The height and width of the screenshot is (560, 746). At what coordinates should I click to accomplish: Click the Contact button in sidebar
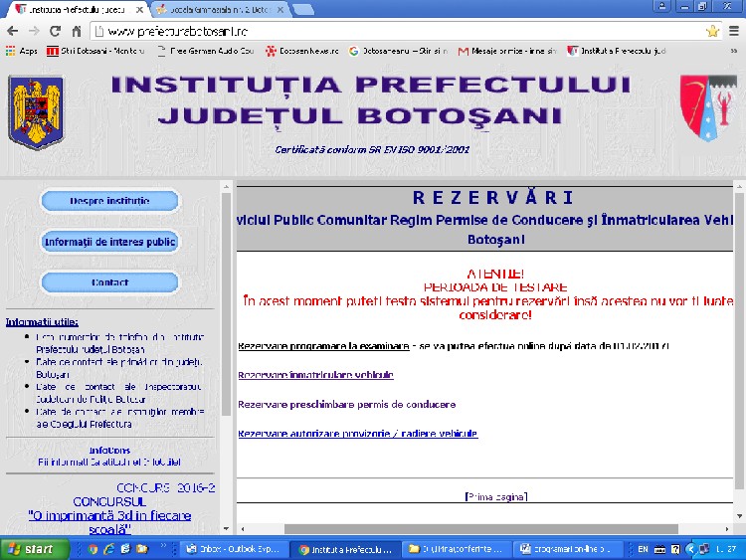coord(109,282)
